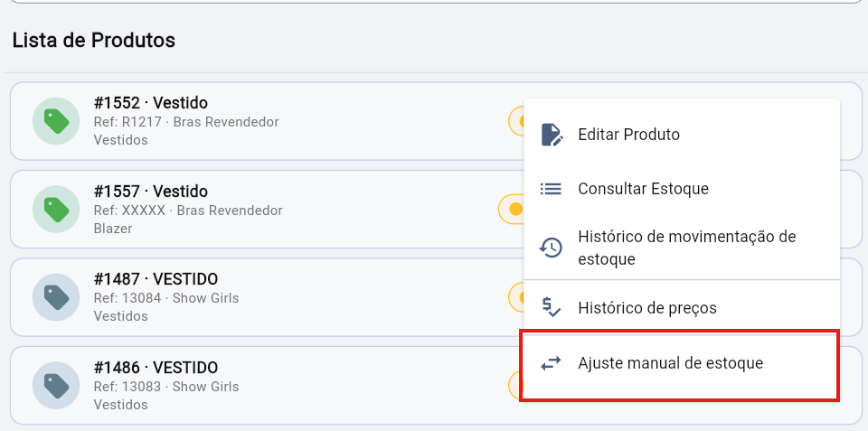Viewport: 868px width, 431px height.
Task: Click the green tag icon for product #1552
Action: 56,121
